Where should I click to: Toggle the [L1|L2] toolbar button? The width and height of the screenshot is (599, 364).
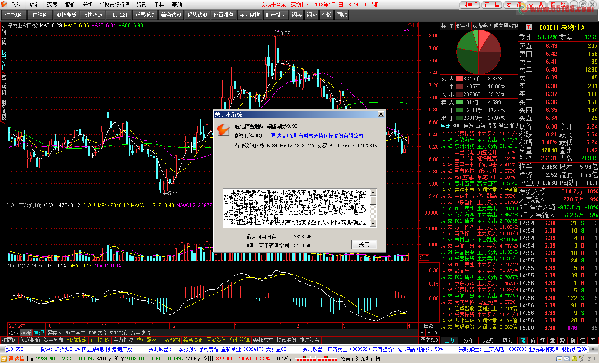click(119, 15)
